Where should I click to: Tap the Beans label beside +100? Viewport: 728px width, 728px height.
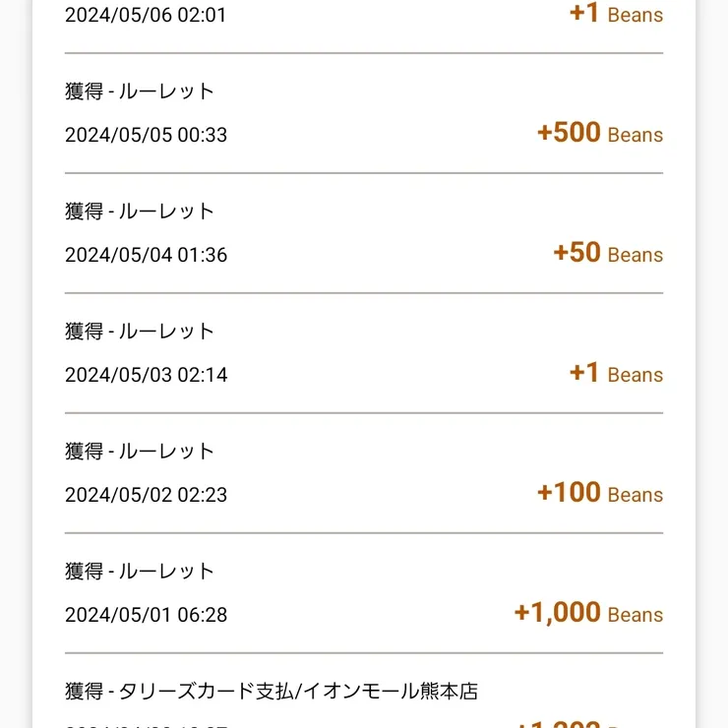[636, 496]
